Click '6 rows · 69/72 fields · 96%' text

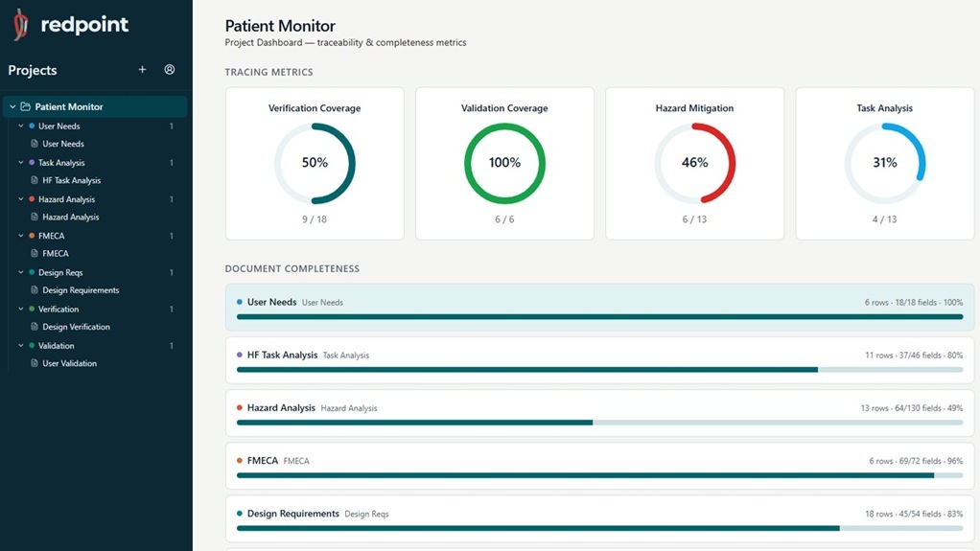tap(916, 461)
